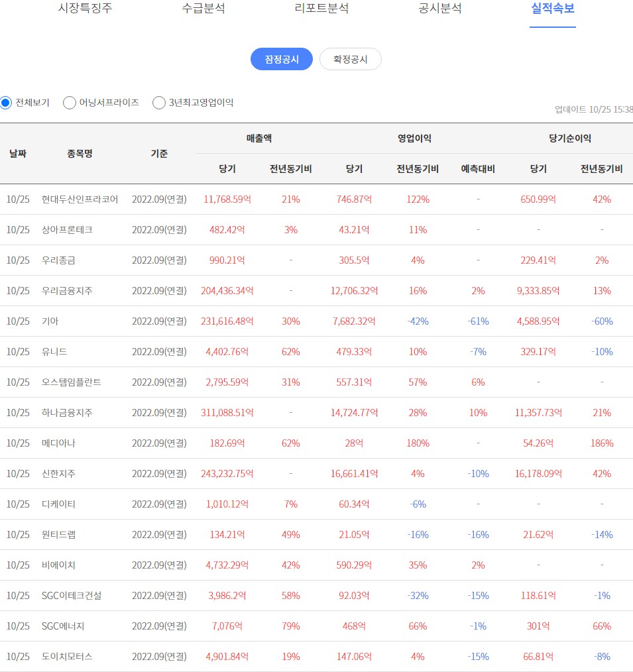Screen dimensions: 633x672
Task: Click the 업데이트 10/25 timestamp text
Action: [594, 110]
